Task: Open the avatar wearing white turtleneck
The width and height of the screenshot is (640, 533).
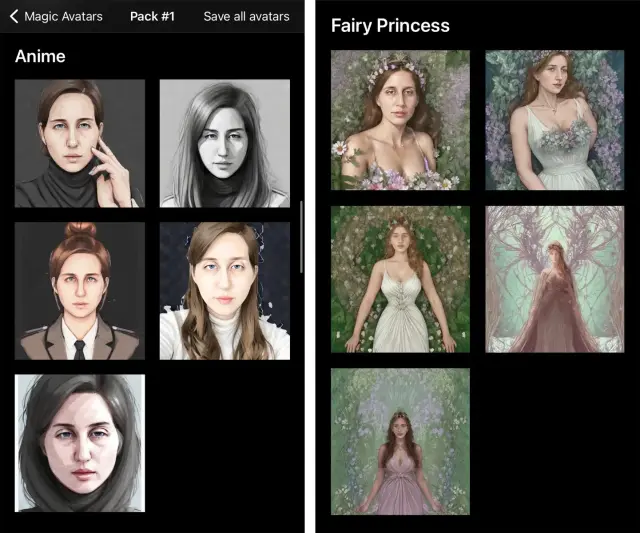Action: (224, 290)
